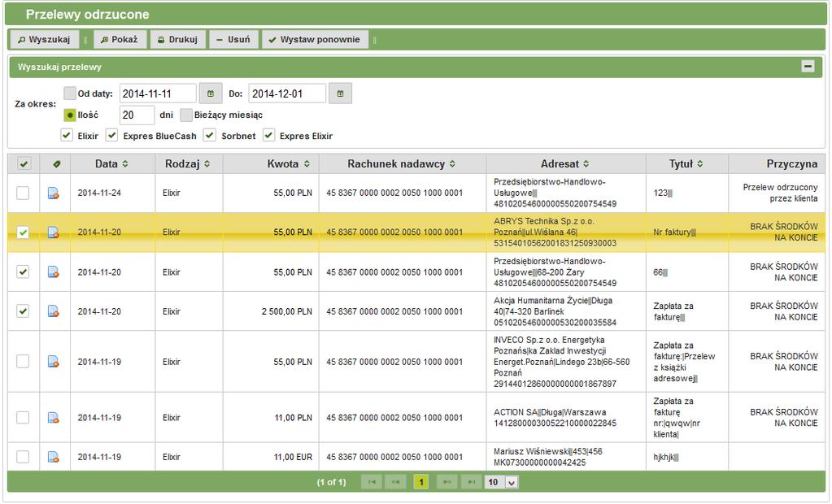This screenshot has height=504, width=832.
Task: Go to next page of results
Action: click(446, 482)
